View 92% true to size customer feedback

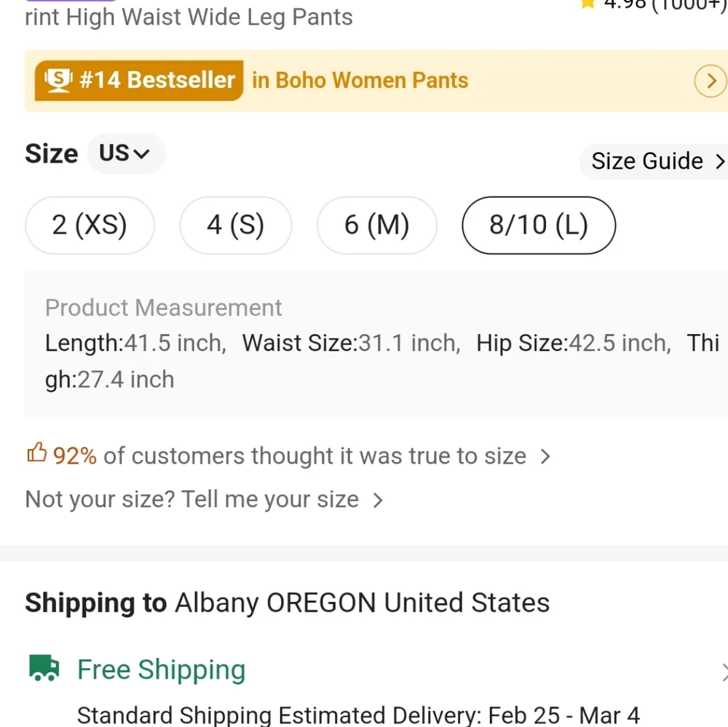pyautogui.click(x=289, y=456)
